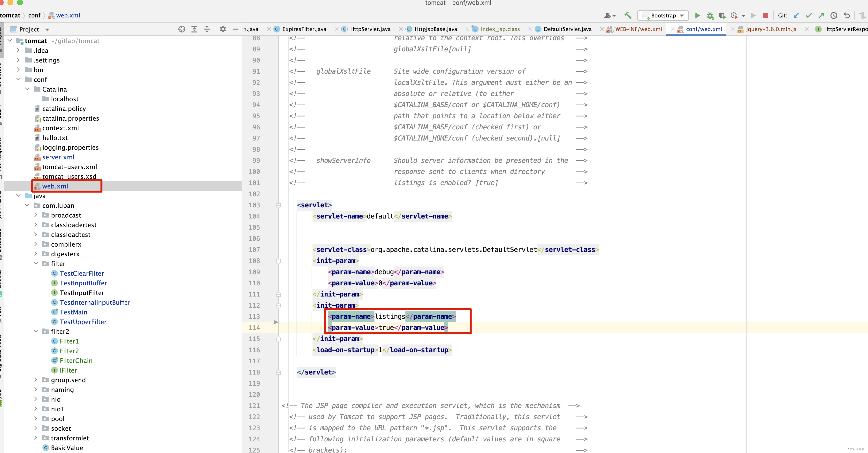Screen dimensions: 868x453
Task: Build project with the hammer icon
Action: [x=628, y=16]
